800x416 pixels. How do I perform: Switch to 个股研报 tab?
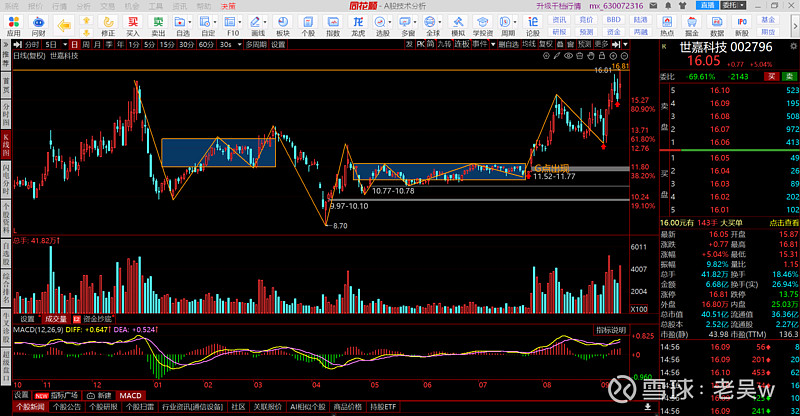point(104,407)
